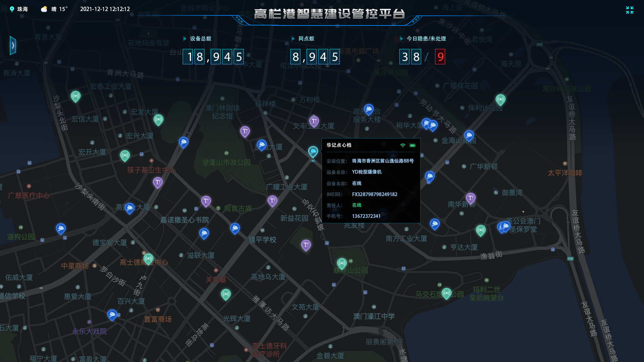Click the camera marker anchoring the 华记点心档 popup
This screenshot has height=362, width=644.
click(x=314, y=152)
